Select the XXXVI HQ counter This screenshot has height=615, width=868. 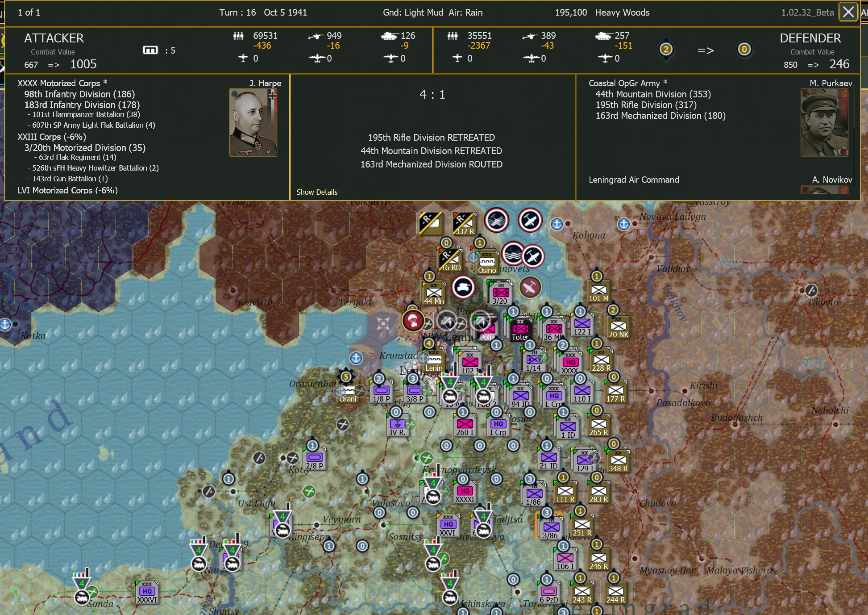147,593
